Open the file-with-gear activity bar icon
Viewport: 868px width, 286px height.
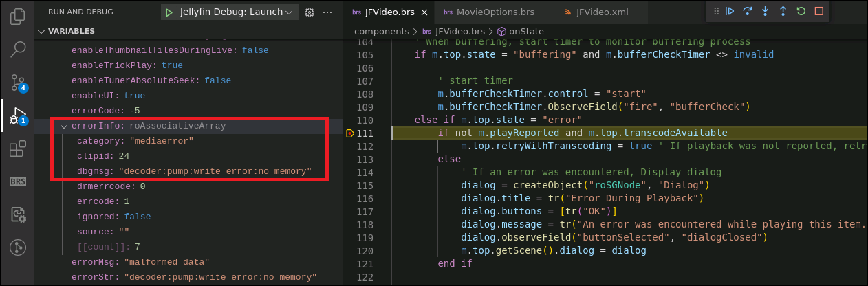click(18, 214)
